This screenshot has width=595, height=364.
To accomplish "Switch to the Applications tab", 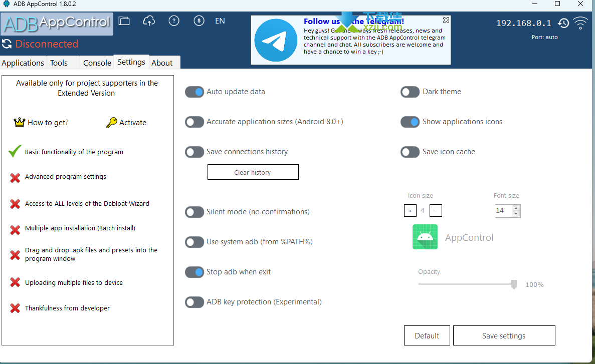I will click(23, 63).
